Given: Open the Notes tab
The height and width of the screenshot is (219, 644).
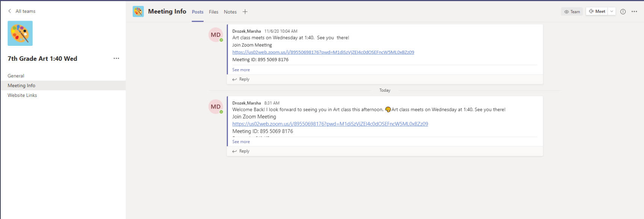Looking at the screenshot, I should pos(230,12).
